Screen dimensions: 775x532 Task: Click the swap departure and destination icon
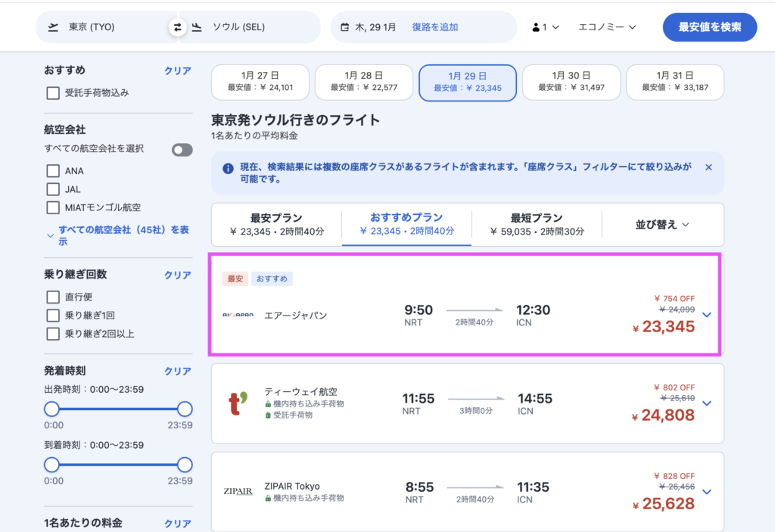[178, 26]
